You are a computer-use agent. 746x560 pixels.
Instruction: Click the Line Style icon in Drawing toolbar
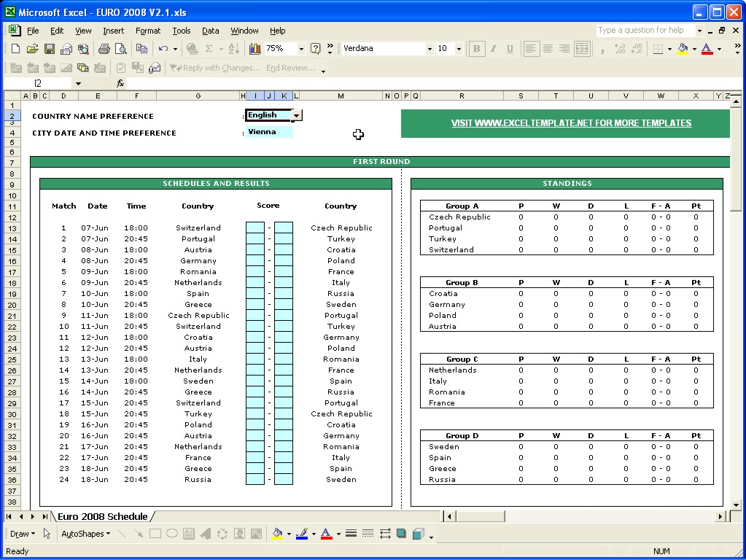(x=351, y=534)
